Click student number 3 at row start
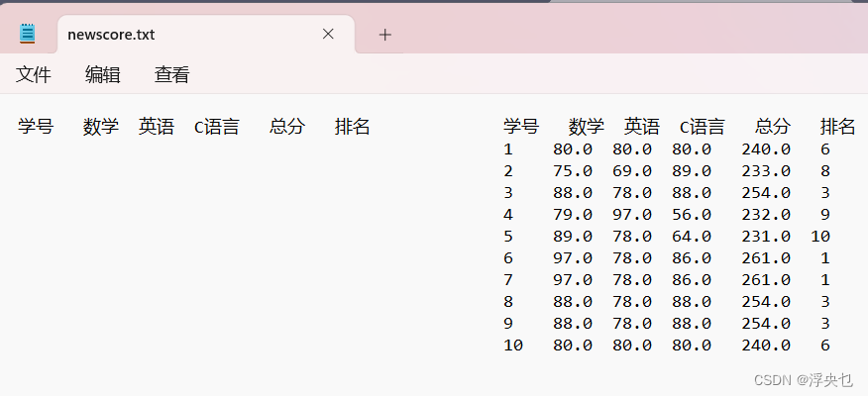The image size is (868, 396). pos(508,192)
